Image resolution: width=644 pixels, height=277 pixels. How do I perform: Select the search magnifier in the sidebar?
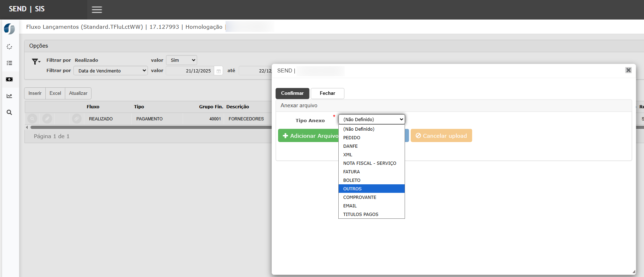click(x=10, y=113)
